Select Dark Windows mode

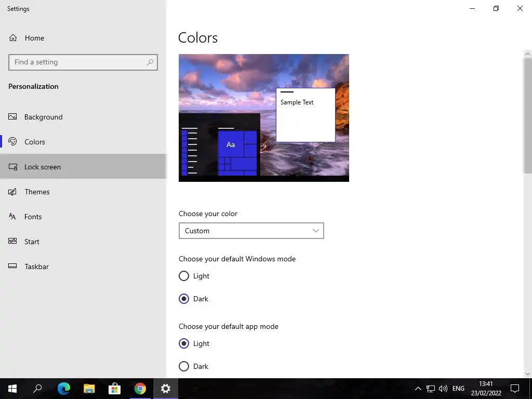tap(184, 299)
